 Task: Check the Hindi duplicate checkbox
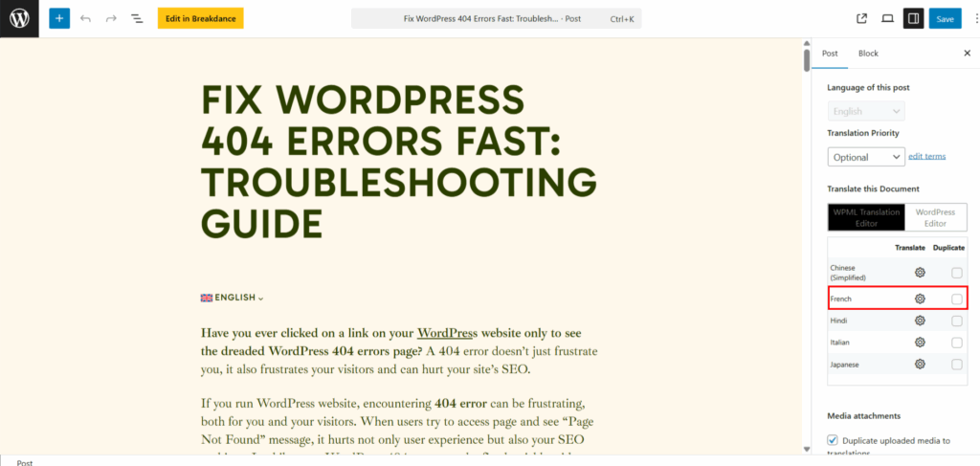click(x=956, y=321)
